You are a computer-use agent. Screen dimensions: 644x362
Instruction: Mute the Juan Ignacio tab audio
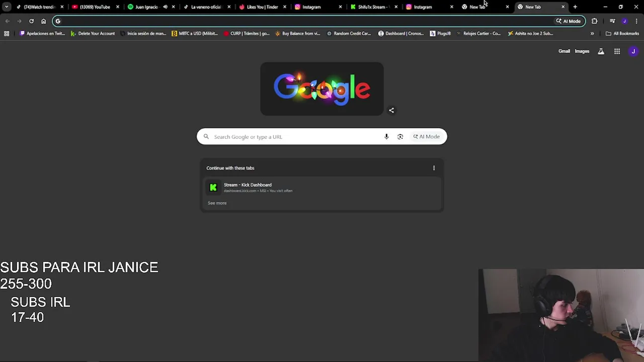tap(165, 7)
